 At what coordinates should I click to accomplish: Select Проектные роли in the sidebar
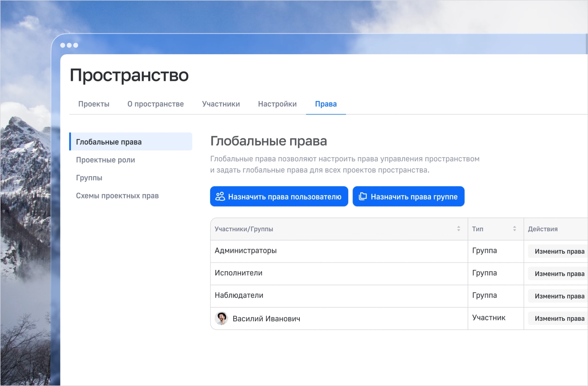105,160
